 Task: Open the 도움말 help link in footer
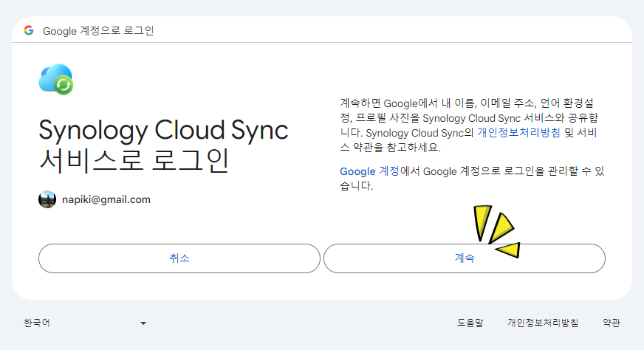click(470, 323)
